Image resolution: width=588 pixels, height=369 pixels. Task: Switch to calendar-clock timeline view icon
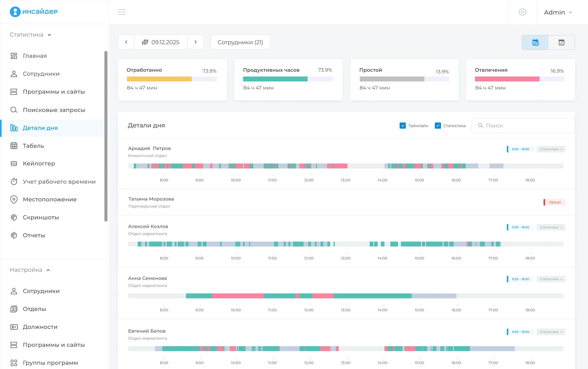[535, 42]
